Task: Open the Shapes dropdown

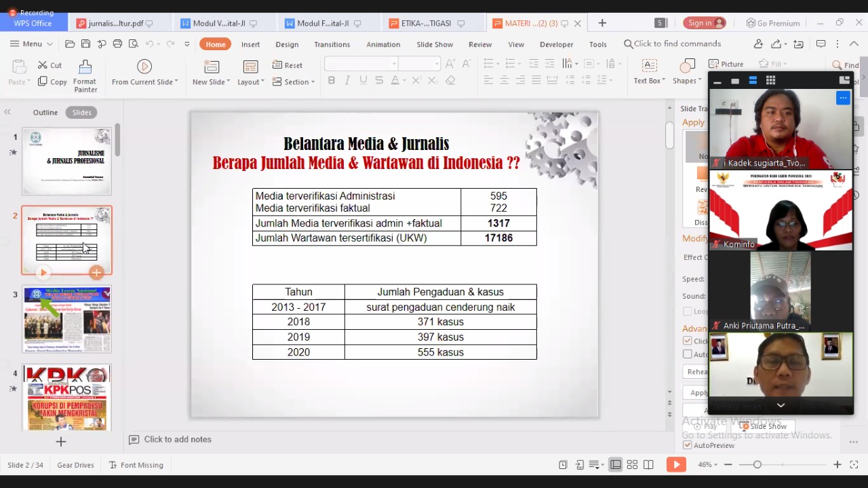Action: click(x=687, y=81)
